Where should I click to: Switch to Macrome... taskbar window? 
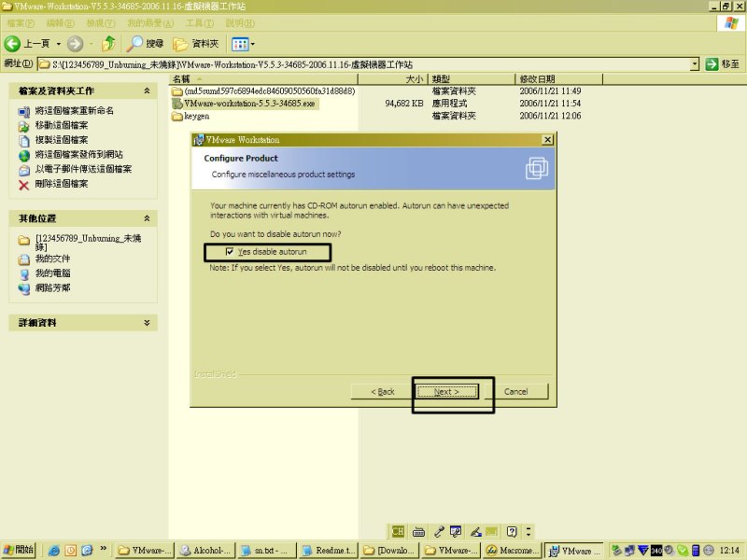point(512,550)
